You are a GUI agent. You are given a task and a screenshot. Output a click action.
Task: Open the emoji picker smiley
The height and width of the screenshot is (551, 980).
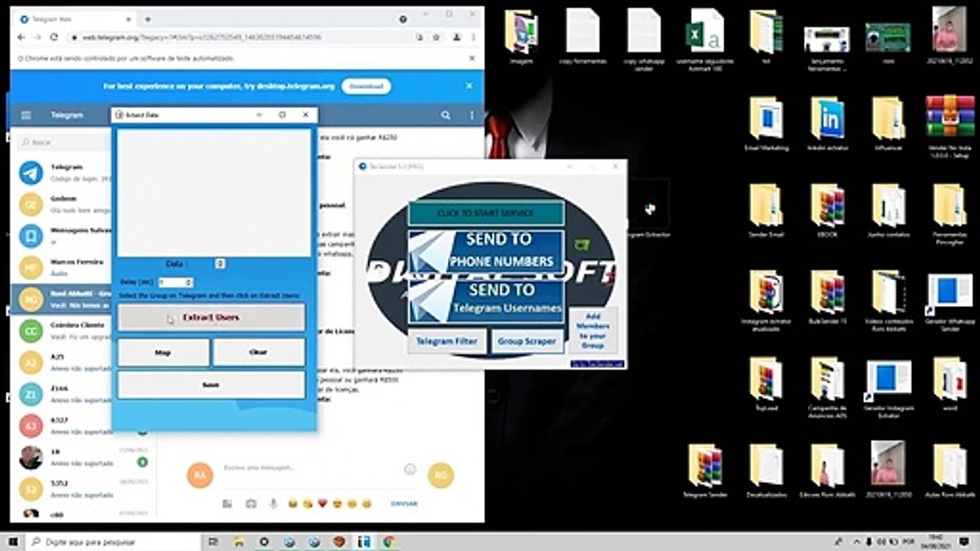410,468
